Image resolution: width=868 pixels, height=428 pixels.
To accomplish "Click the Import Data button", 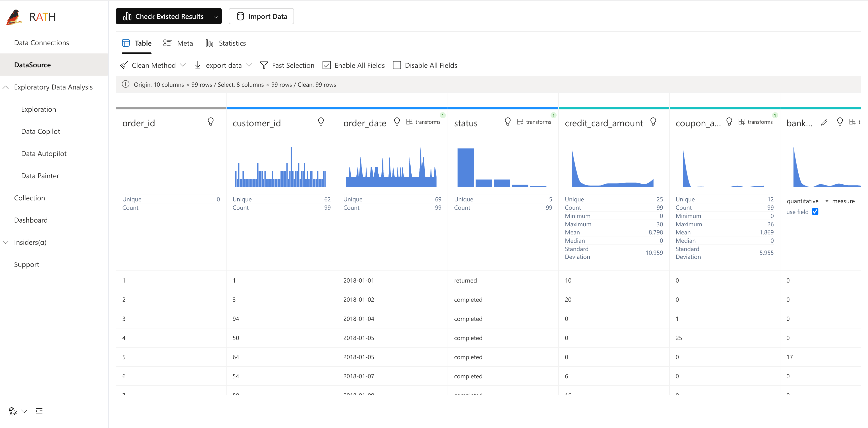I will (261, 17).
